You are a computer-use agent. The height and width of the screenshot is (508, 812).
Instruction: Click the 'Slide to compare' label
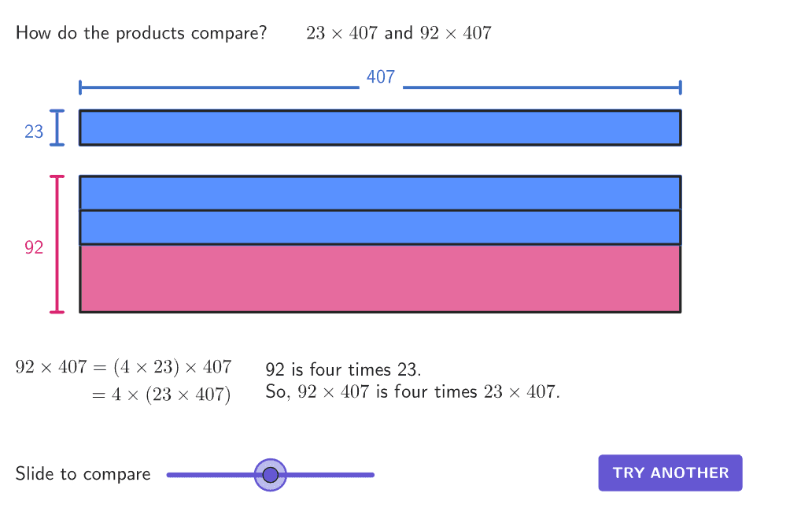click(x=83, y=474)
